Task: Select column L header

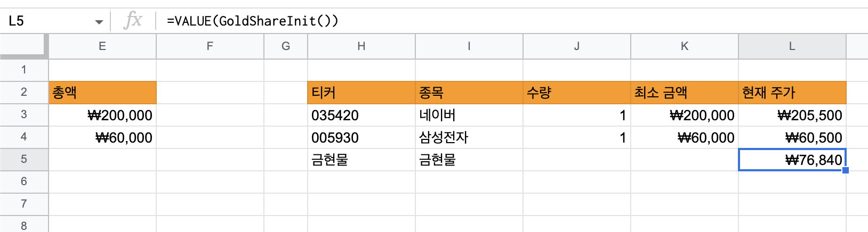Action: pyautogui.click(x=792, y=46)
